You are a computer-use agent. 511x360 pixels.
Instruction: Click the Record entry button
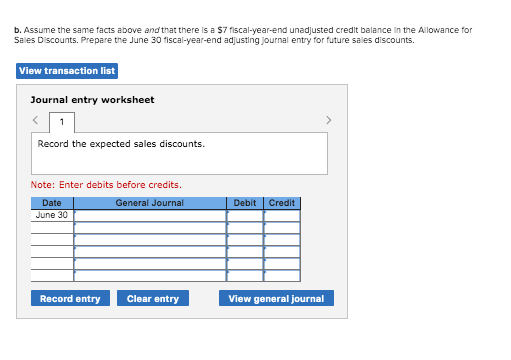click(x=70, y=298)
